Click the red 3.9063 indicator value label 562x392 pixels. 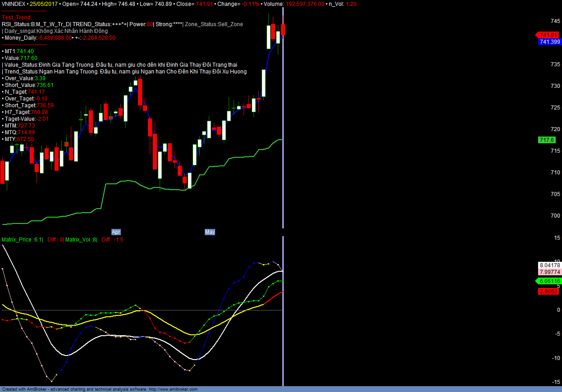pyautogui.click(x=549, y=292)
